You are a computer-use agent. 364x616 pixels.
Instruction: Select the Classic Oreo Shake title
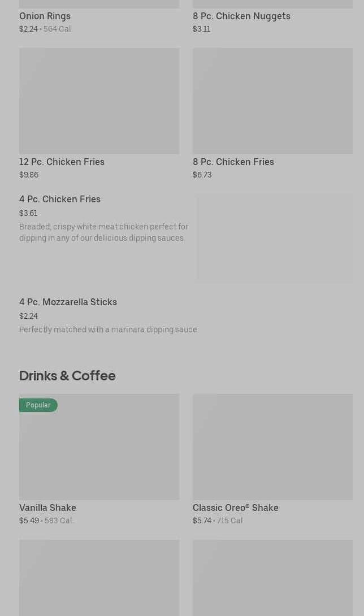(x=235, y=507)
